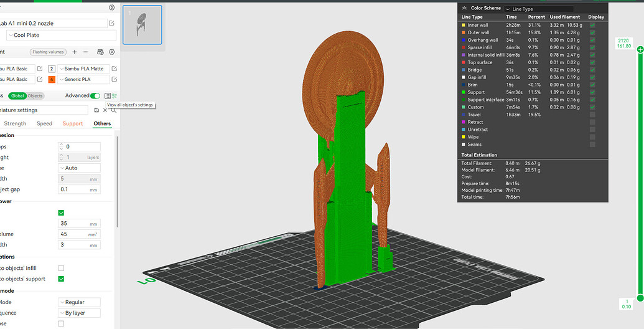Click filament number 2 color swatch

(52, 69)
